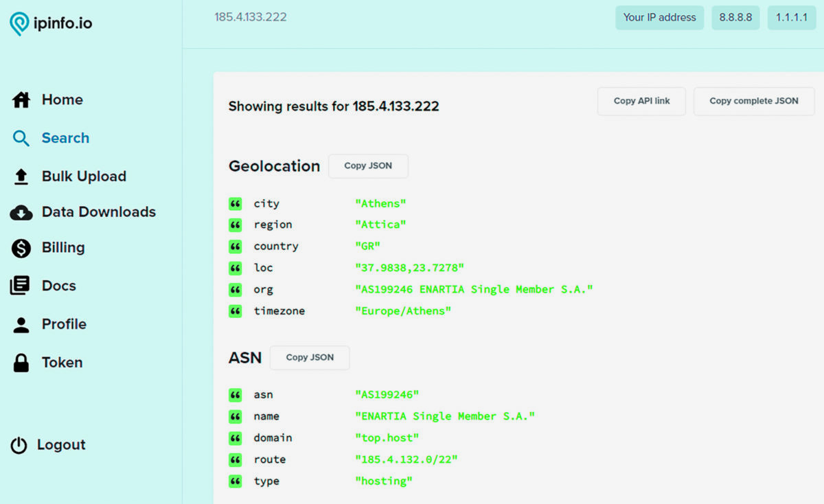Select the 1.1.1.1 shortcut button
The width and height of the screenshot is (824, 504).
tap(792, 18)
